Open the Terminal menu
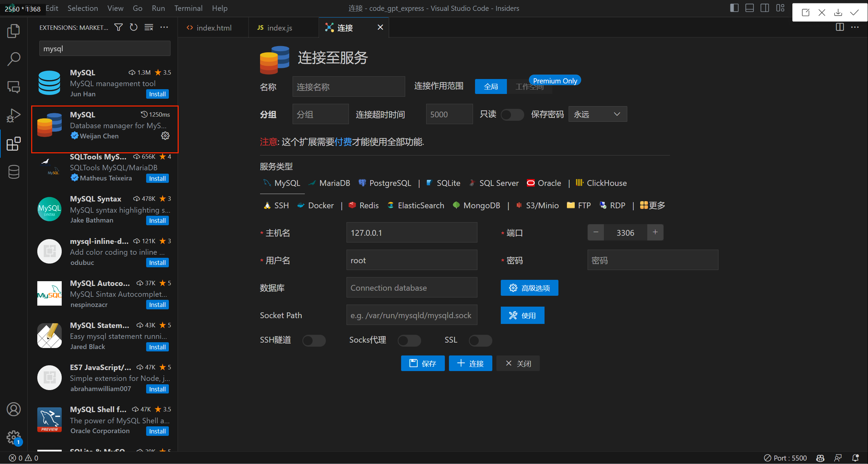 click(x=188, y=8)
